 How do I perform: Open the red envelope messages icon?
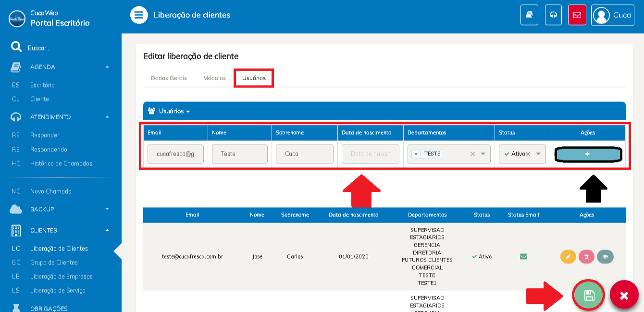[577, 15]
